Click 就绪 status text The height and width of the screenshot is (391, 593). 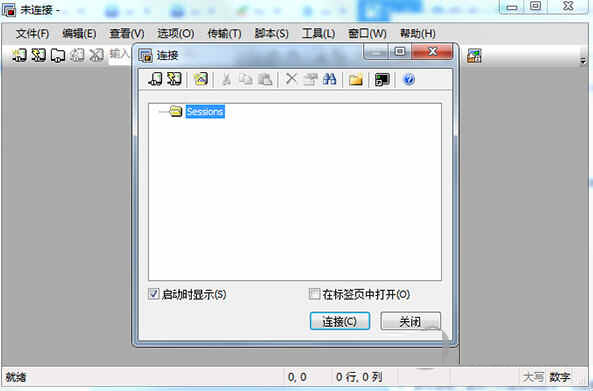click(16, 377)
